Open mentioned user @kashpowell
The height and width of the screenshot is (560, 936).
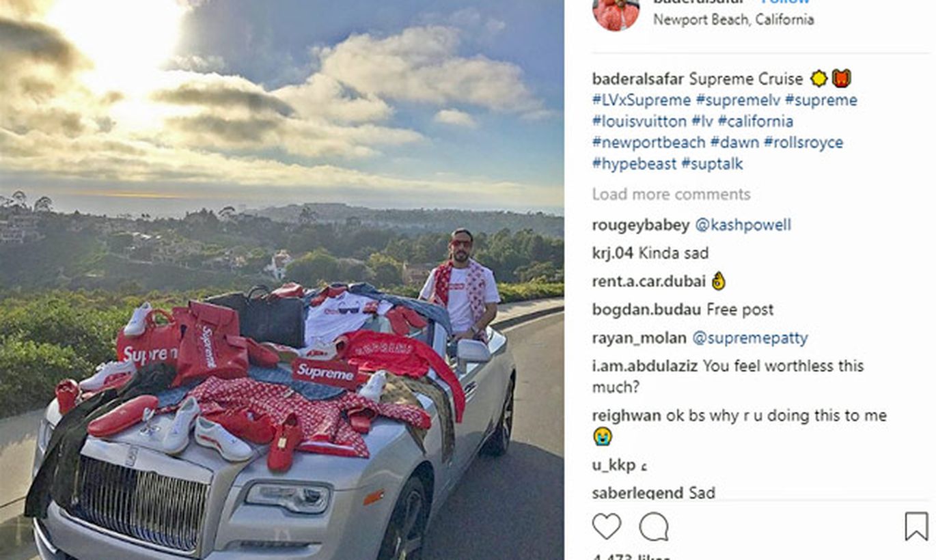[x=743, y=225]
